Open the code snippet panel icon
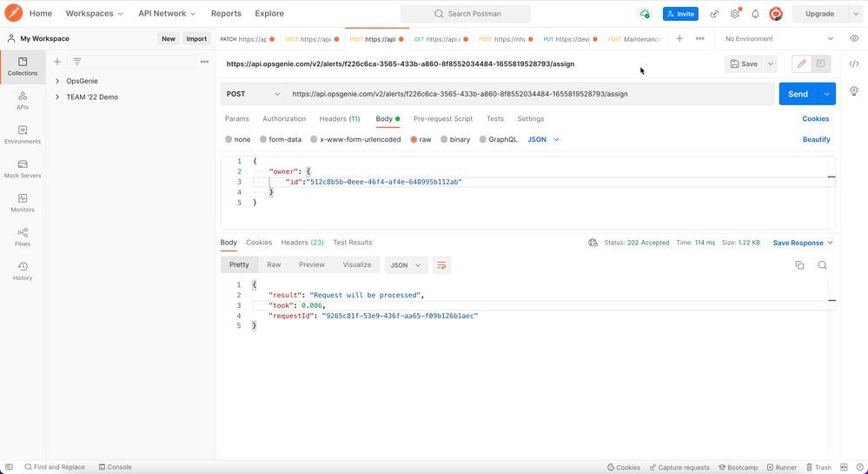 854,63
